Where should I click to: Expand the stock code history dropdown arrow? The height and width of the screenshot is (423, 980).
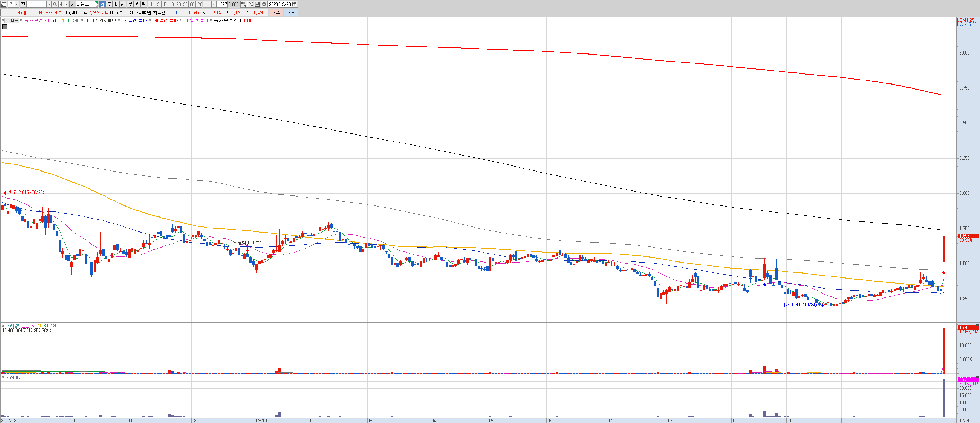point(49,4)
